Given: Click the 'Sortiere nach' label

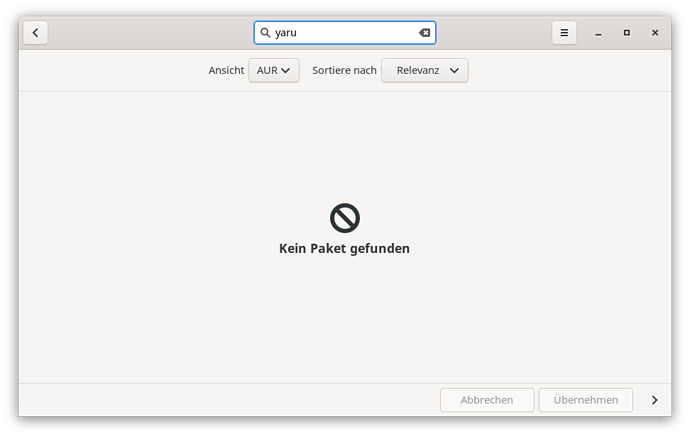Looking at the screenshot, I should click(x=344, y=70).
